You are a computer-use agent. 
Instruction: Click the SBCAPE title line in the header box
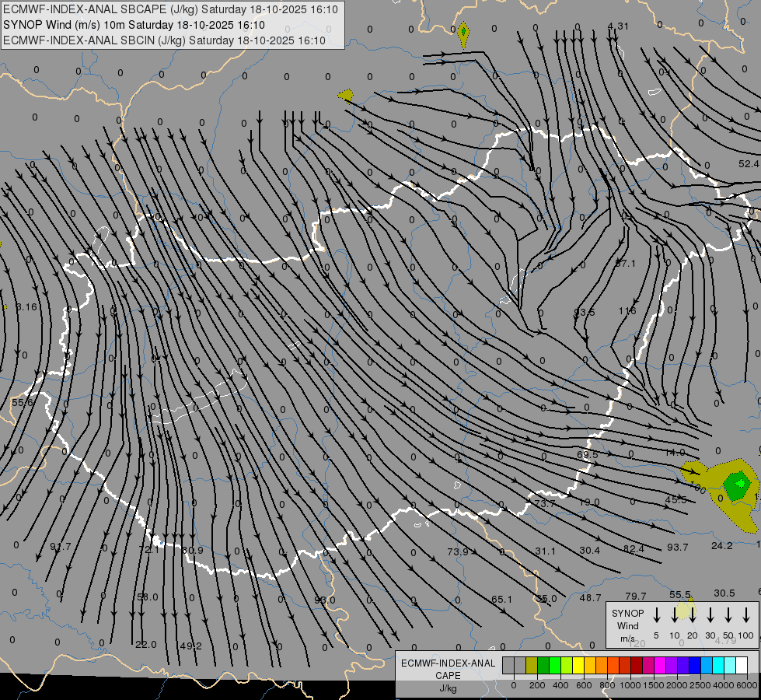click(x=170, y=9)
